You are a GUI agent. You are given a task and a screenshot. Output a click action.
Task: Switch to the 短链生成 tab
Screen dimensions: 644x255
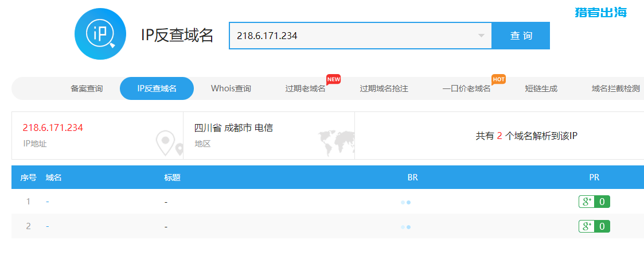point(541,88)
